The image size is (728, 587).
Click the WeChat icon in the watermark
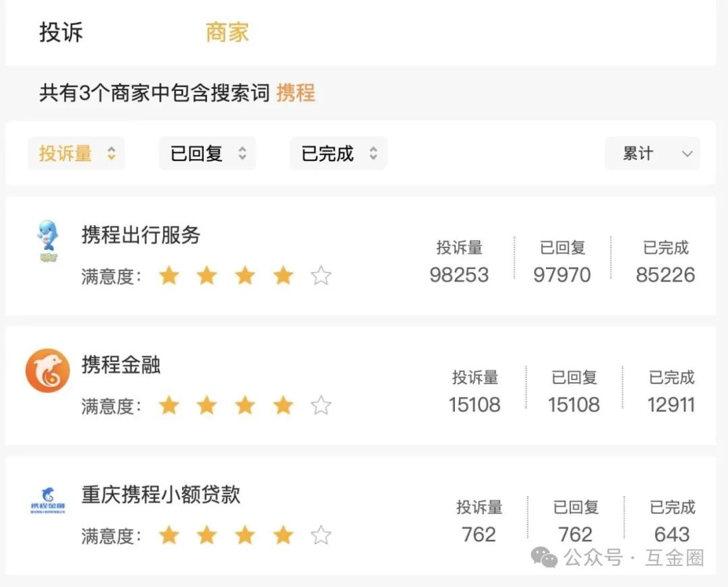pyautogui.click(x=544, y=557)
